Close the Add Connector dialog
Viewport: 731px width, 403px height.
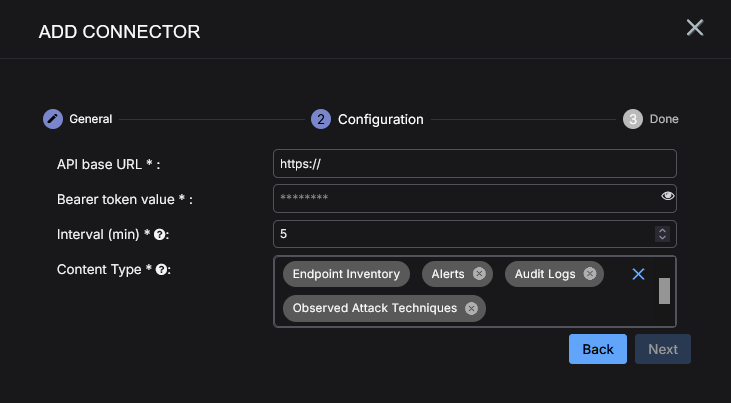tap(695, 28)
